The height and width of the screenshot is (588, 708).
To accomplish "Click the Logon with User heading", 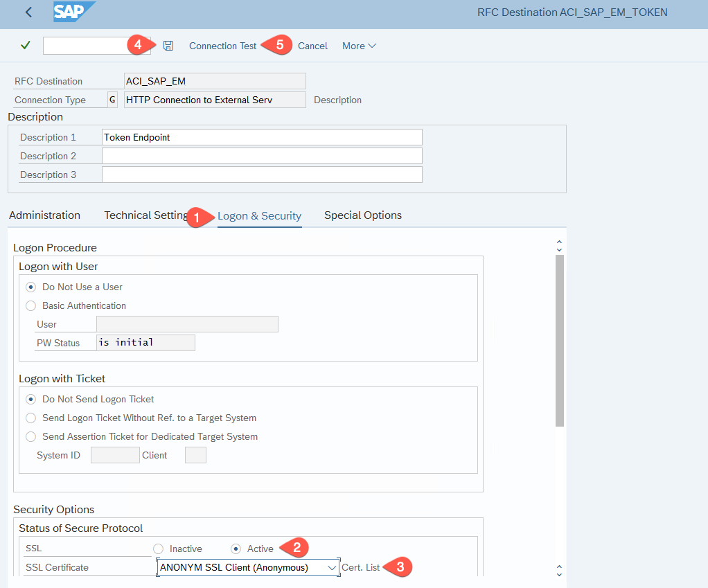I will pyautogui.click(x=58, y=267).
